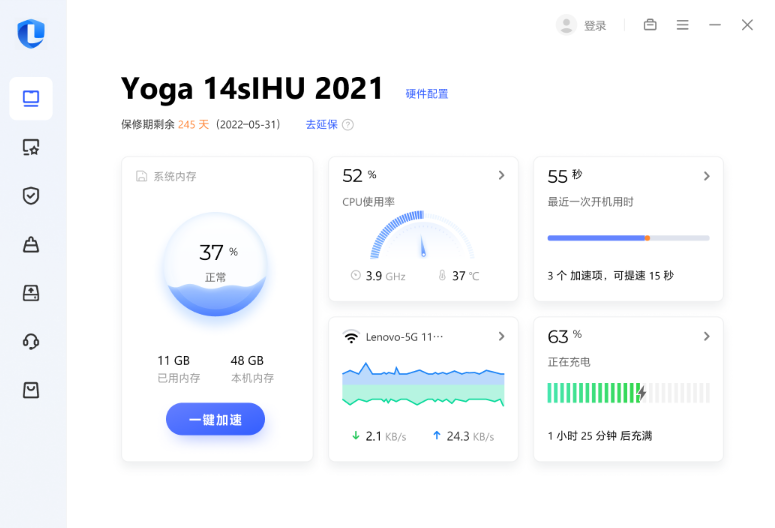Viewport: 775px width, 528px height.
Task: Click the battery charge level bar
Action: click(628, 393)
